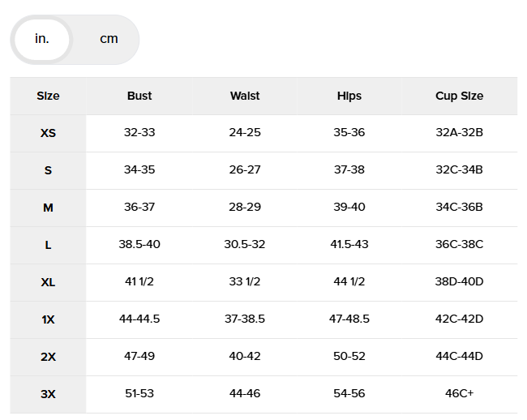
Task: Select the 1X size row label
Action: point(48,319)
